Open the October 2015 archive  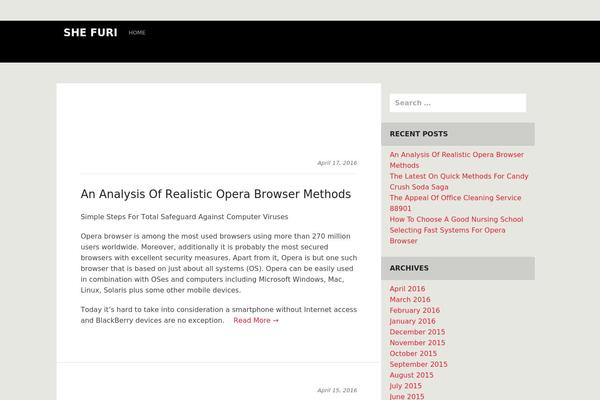[413, 353]
